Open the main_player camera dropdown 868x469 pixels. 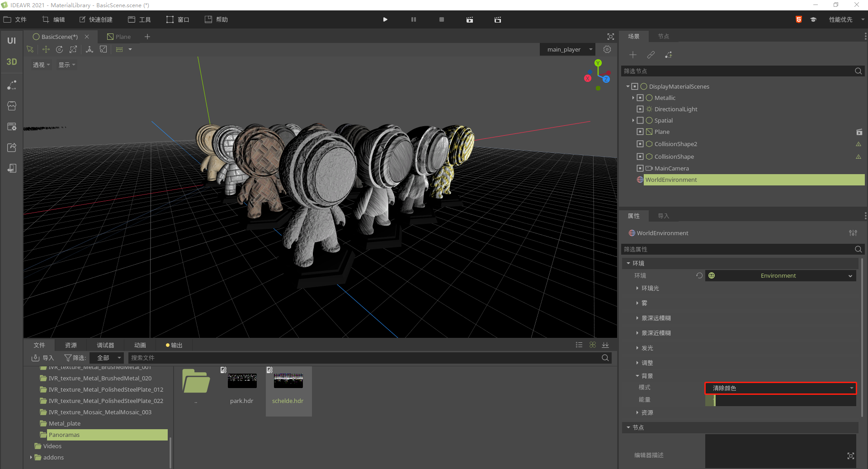coord(568,49)
